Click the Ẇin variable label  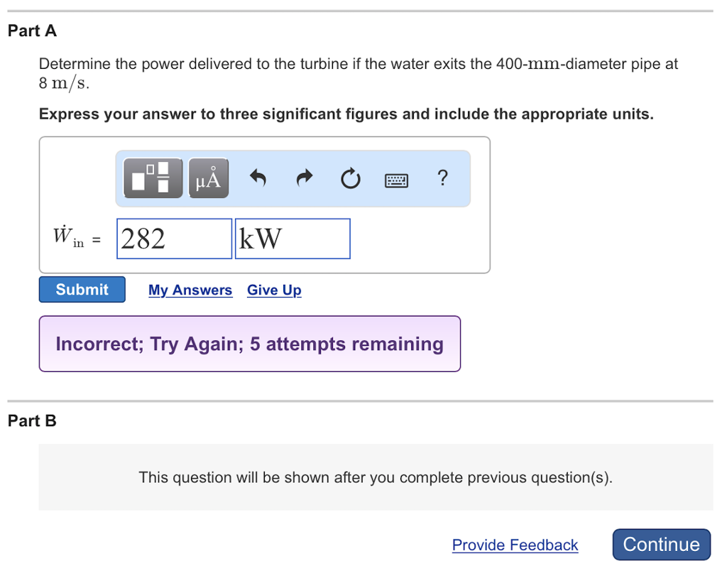68,239
